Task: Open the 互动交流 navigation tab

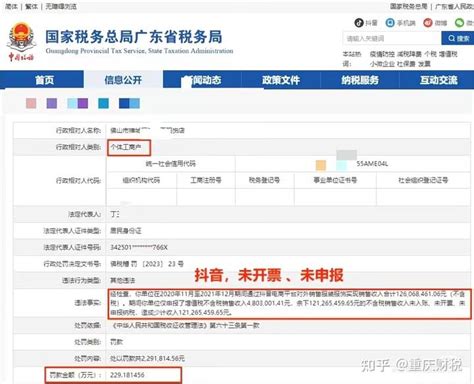Action: tap(438, 80)
